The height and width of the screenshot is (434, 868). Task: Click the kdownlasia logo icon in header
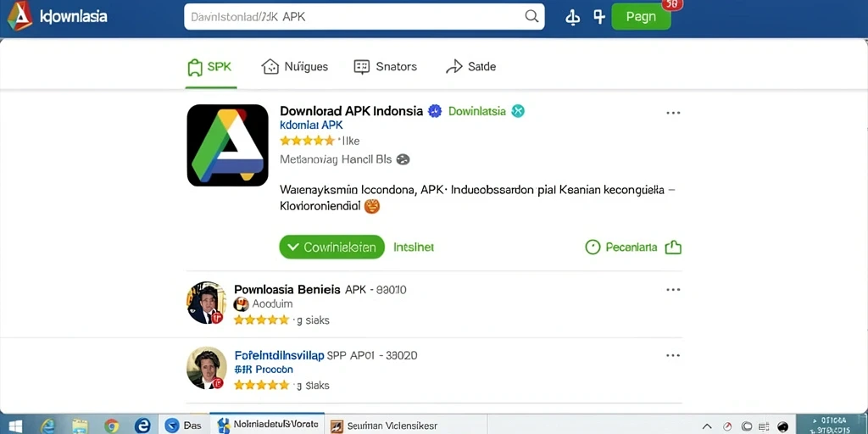point(19,16)
